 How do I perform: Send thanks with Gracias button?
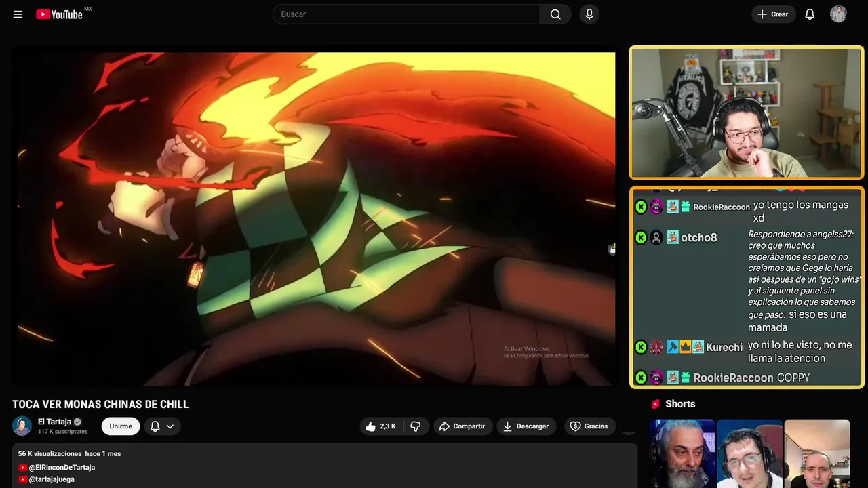click(x=589, y=426)
